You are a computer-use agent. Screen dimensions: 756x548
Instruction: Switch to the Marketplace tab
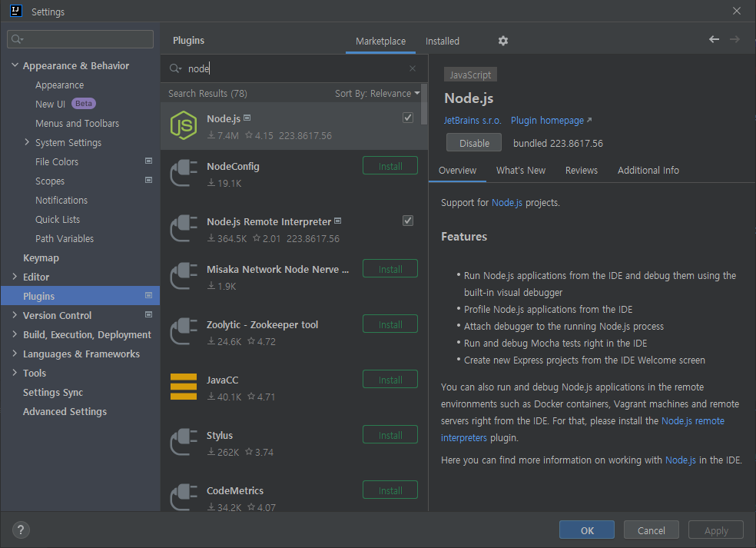pos(380,42)
